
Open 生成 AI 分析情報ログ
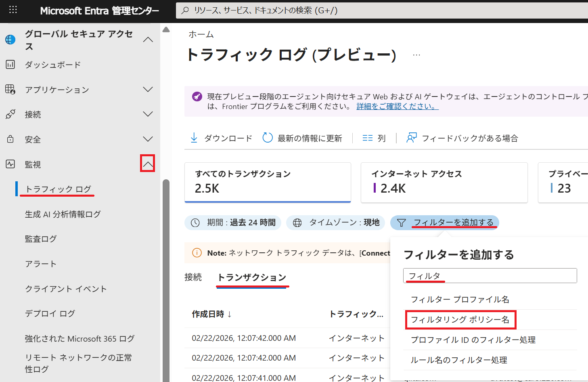(x=63, y=214)
